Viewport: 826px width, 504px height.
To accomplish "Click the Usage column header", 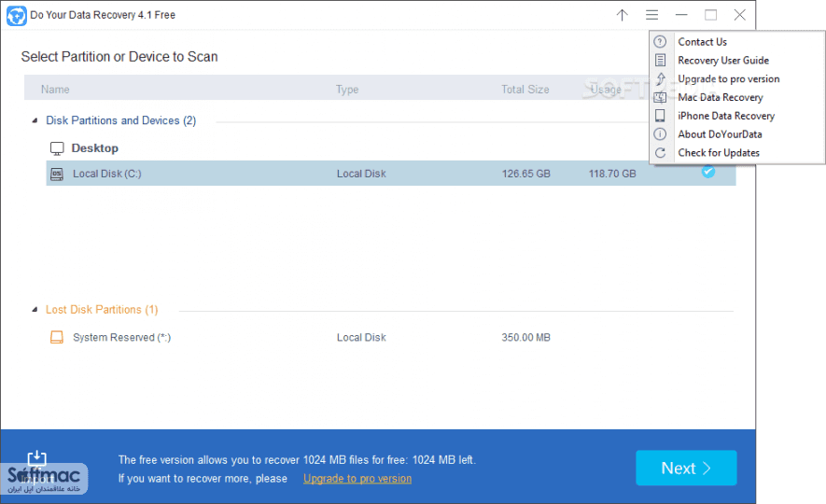I will (606, 90).
